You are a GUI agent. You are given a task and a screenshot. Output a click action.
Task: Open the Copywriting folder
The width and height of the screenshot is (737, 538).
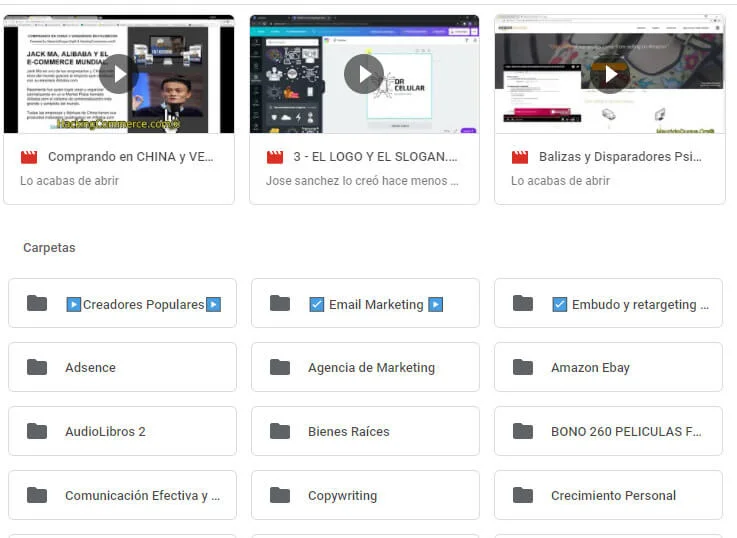tap(342, 495)
